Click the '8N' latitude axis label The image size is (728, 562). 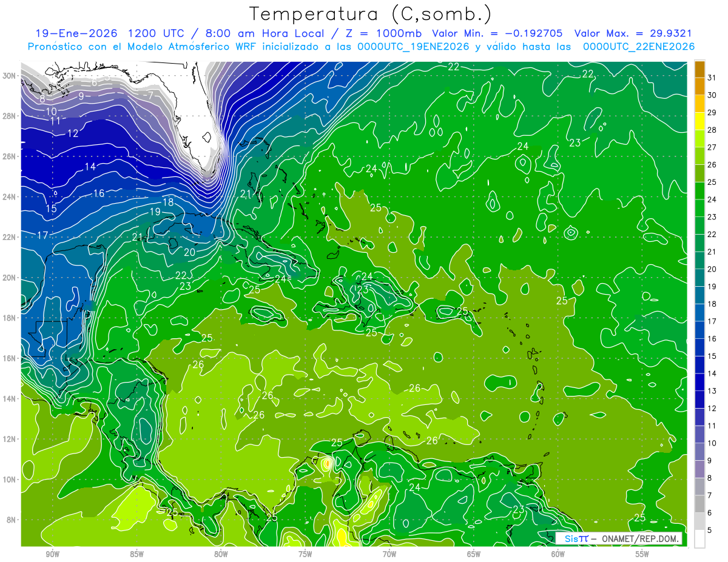click(12, 520)
